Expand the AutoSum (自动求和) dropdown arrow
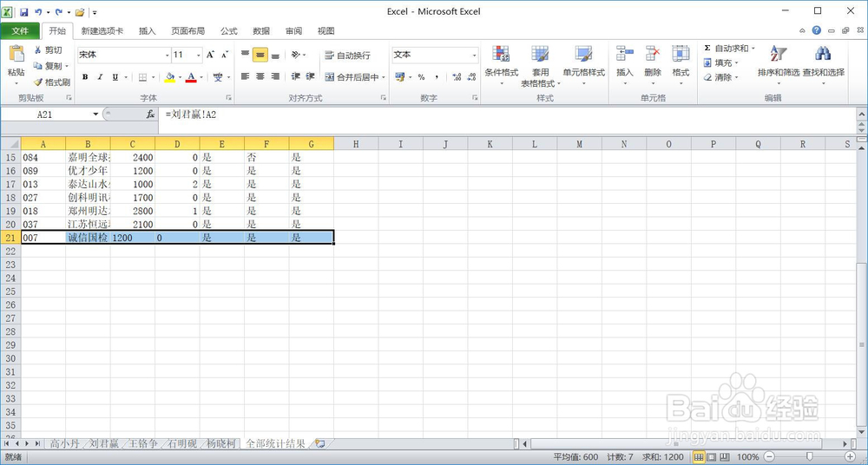The height and width of the screenshot is (465, 868). pos(753,49)
